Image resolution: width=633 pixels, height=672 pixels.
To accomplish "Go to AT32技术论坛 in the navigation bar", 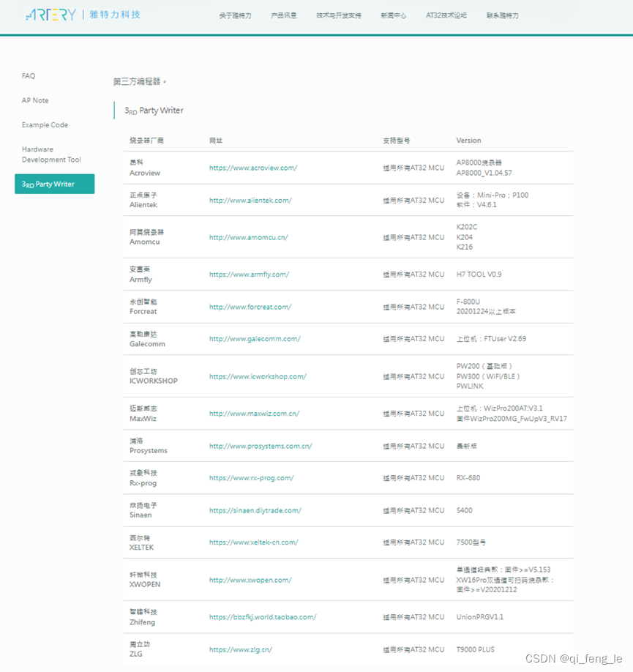I will 446,15.
